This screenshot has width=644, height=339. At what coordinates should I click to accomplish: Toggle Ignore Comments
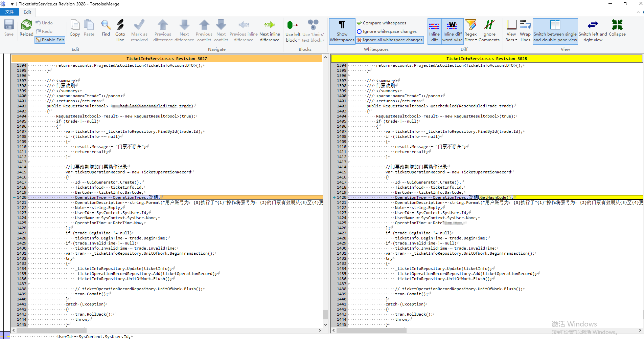[x=489, y=30]
